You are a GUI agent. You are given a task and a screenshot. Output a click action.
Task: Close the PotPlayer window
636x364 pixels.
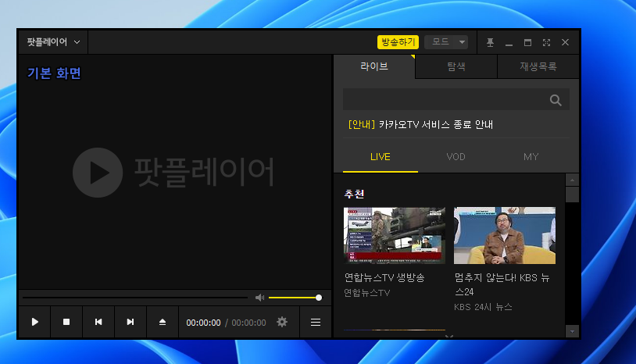click(x=565, y=42)
